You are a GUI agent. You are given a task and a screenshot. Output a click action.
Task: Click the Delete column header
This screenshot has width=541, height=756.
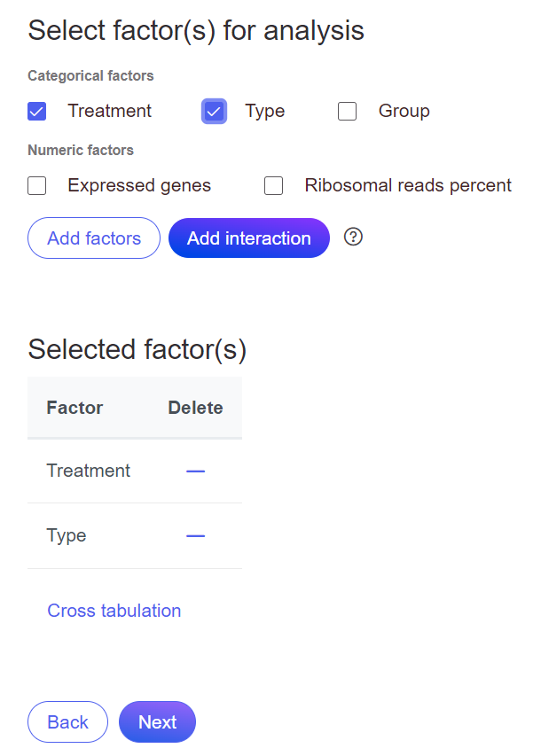(x=195, y=409)
